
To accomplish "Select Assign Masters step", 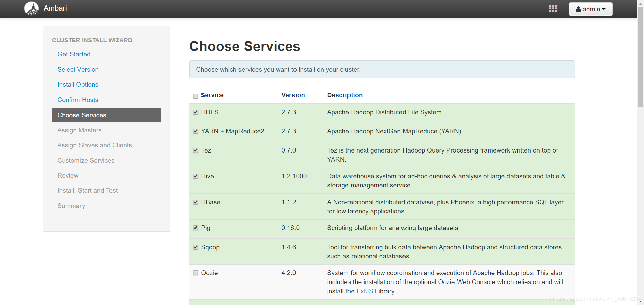I will tap(79, 130).
